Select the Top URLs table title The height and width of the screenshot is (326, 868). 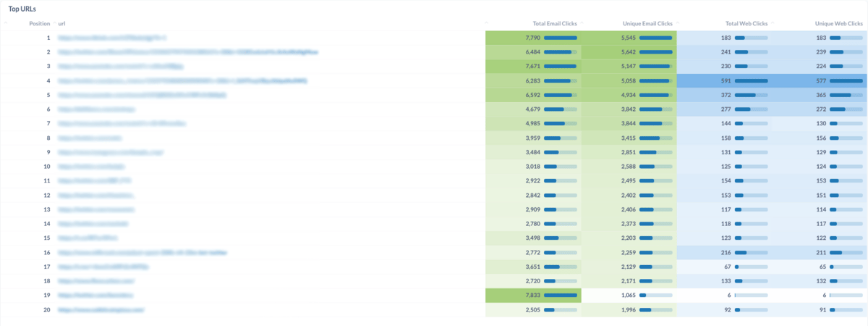tap(23, 8)
